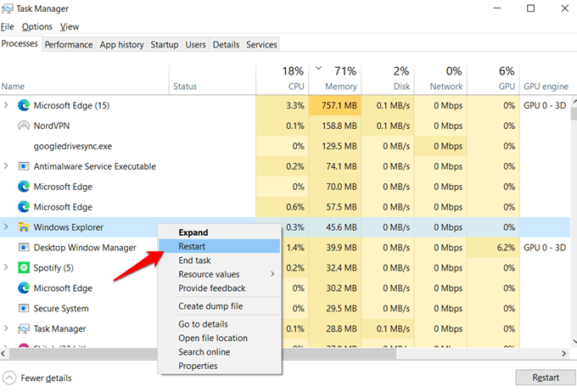Click the Secure System process icon
The image size is (577, 392).
24,308
